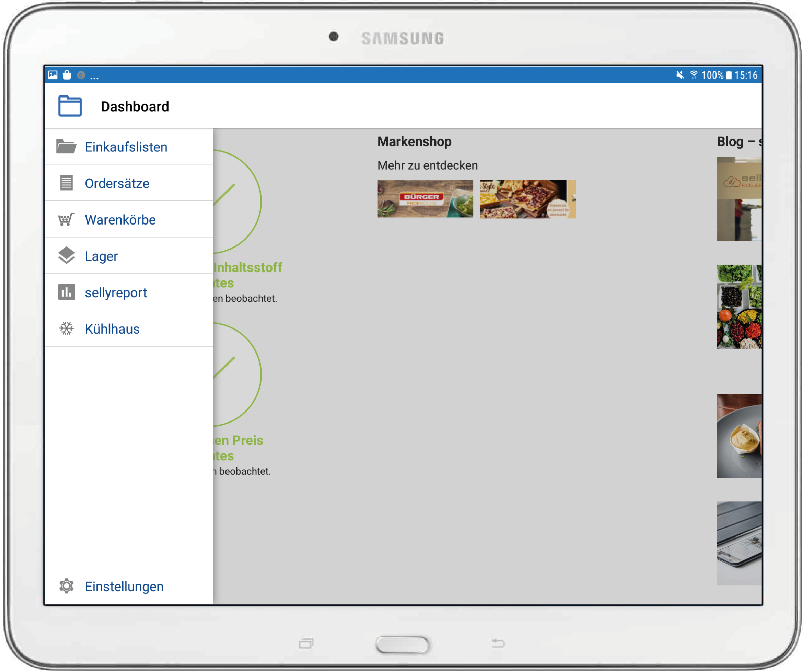
Task: Open Einstellungen text link
Action: [x=124, y=587]
